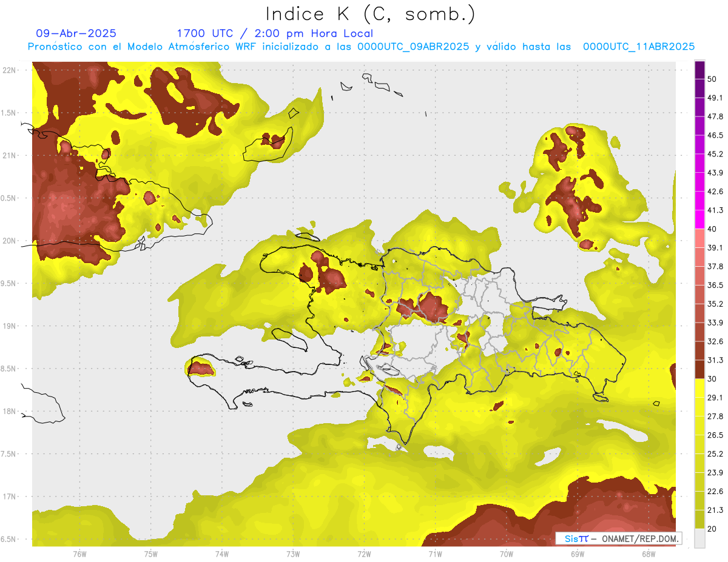This screenshot has height=562, width=728.
Task: Click the colorbar value "31.3"
Action: pos(715,360)
